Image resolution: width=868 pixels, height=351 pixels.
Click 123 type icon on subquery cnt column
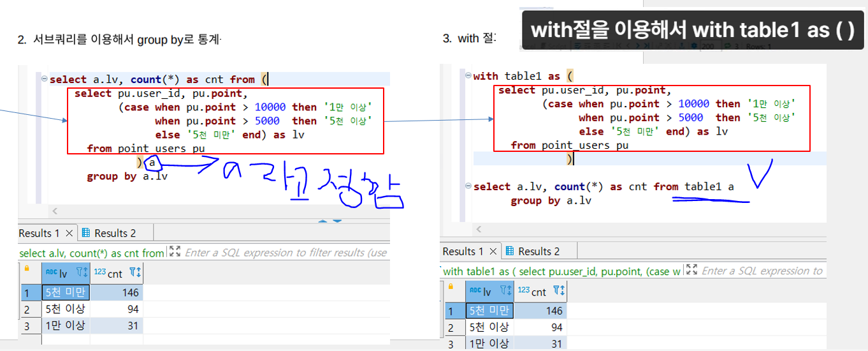99,273
